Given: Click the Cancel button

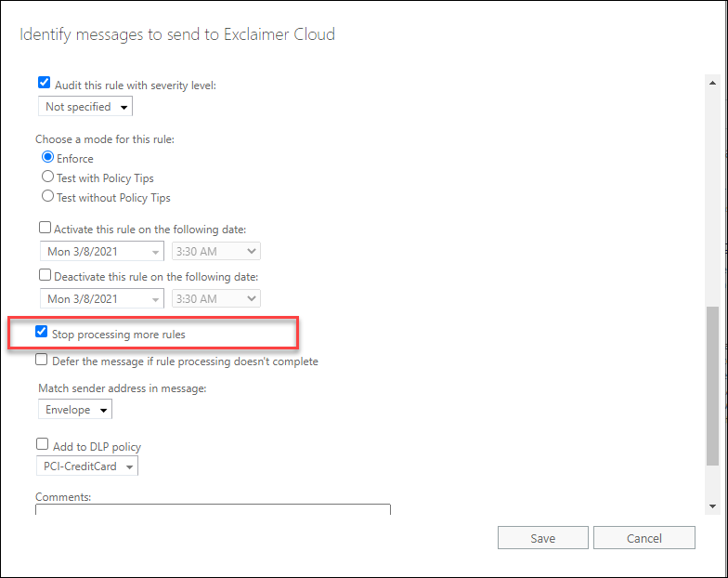Looking at the screenshot, I should [x=643, y=538].
